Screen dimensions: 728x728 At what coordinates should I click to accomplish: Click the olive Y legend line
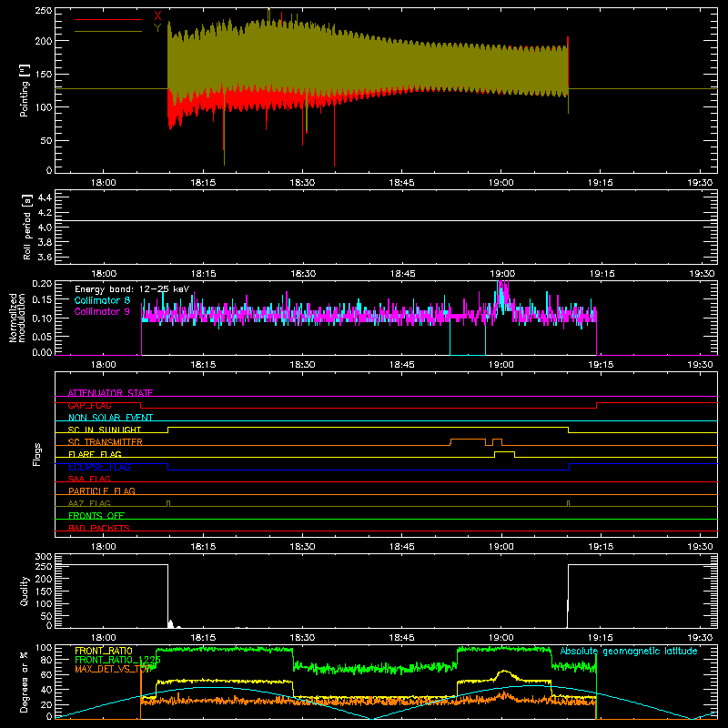[108, 31]
